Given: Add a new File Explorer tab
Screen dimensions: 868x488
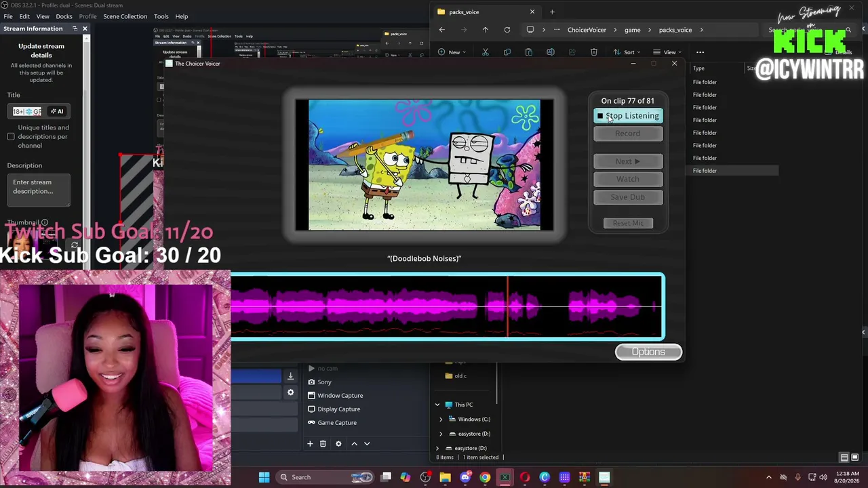Looking at the screenshot, I should [x=552, y=12].
